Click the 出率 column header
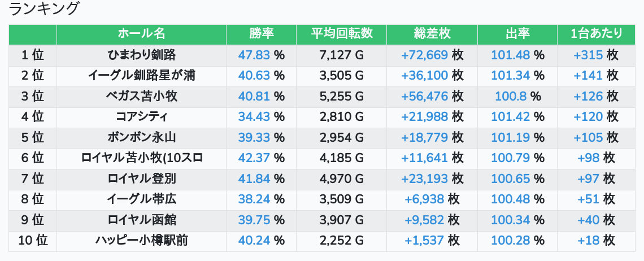 (x=517, y=34)
